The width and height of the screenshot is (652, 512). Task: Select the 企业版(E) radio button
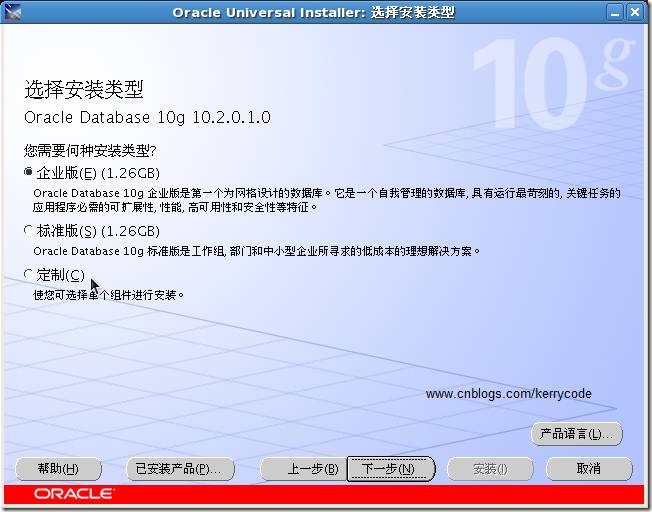[28, 172]
